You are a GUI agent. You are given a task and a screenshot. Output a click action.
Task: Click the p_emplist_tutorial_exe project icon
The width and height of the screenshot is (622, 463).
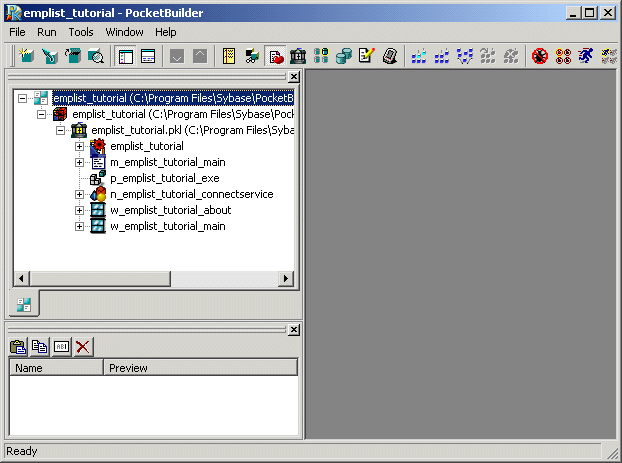(x=98, y=178)
